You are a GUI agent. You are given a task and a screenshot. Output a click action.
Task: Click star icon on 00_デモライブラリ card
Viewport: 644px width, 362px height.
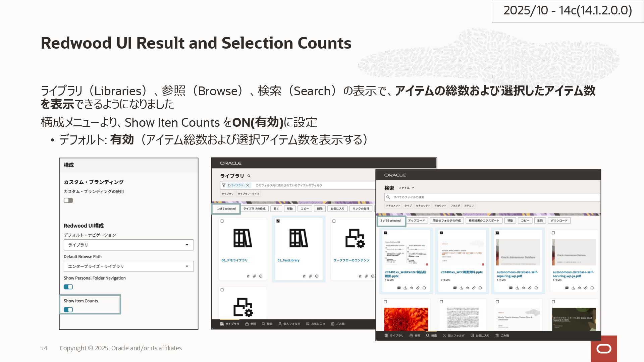pos(248,276)
